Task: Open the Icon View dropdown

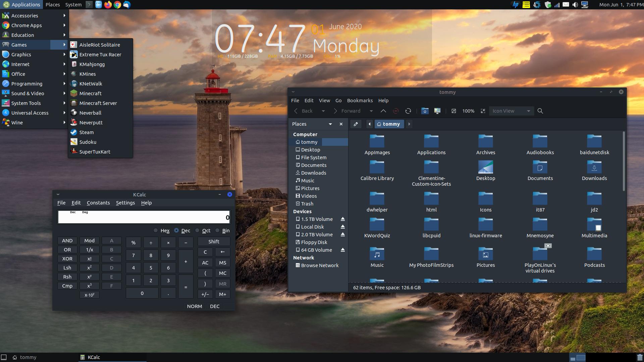Action: (x=511, y=111)
